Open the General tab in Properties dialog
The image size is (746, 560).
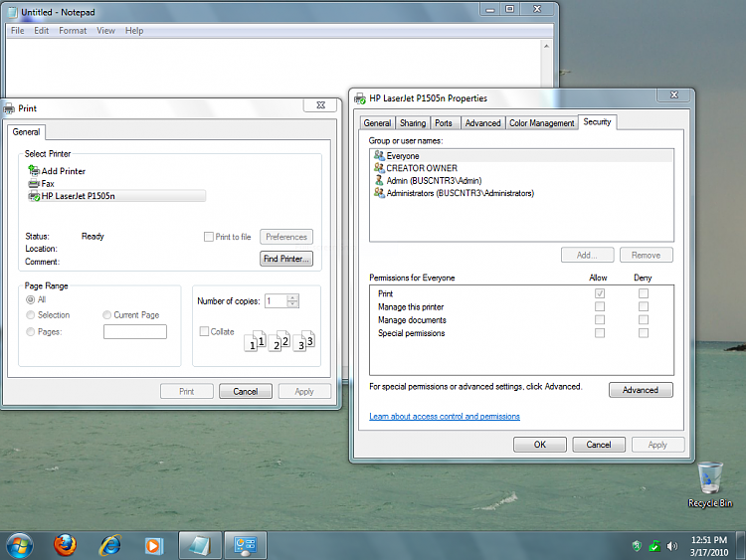tap(377, 123)
